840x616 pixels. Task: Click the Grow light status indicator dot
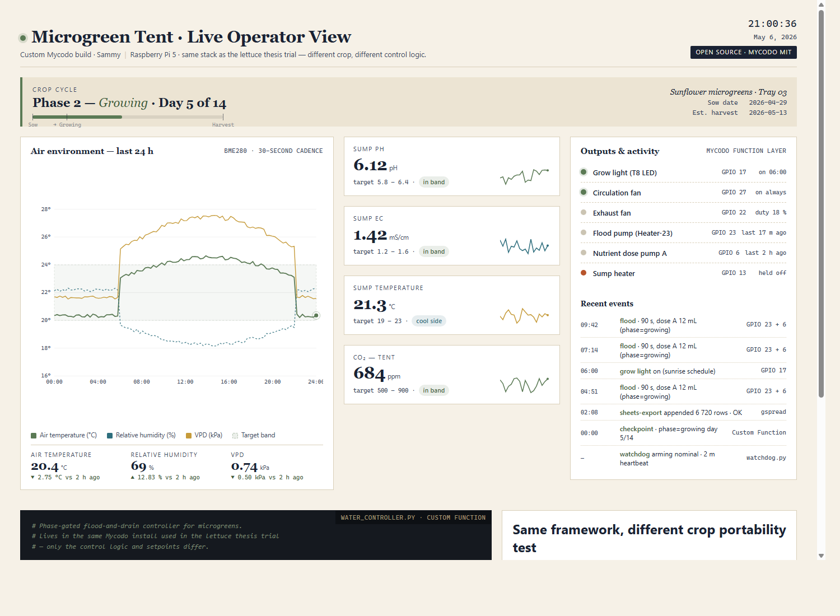pos(584,172)
